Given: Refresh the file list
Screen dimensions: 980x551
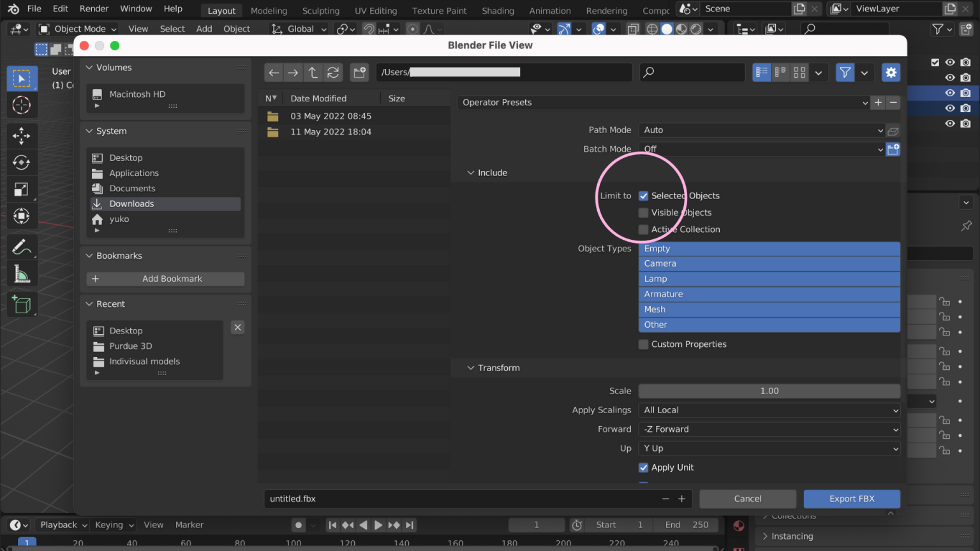Looking at the screenshot, I should point(333,72).
